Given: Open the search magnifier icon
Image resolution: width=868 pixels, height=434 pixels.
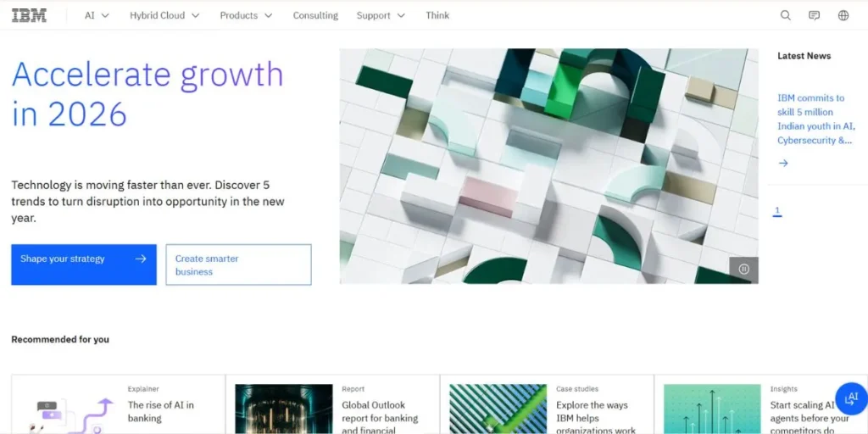Looking at the screenshot, I should 786,15.
